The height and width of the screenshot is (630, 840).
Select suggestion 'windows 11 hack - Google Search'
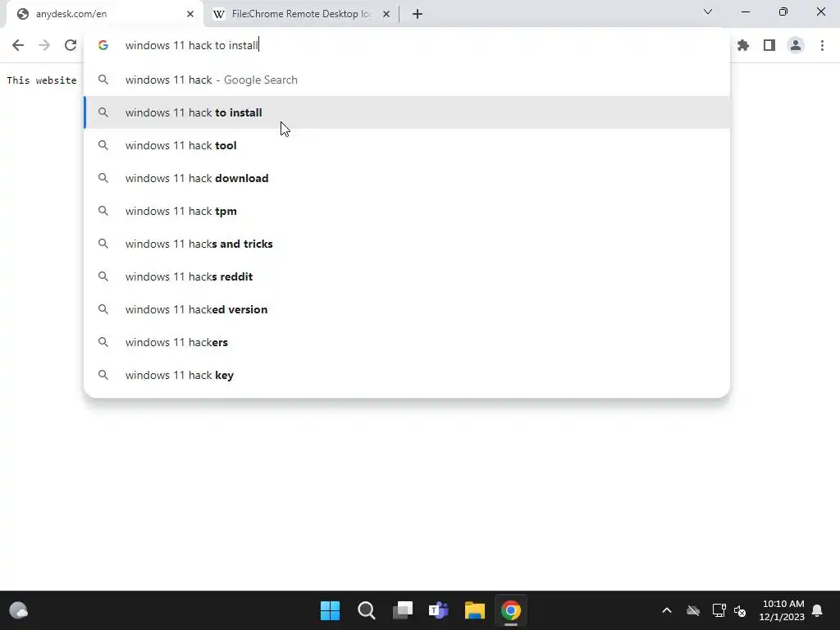click(x=407, y=80)
